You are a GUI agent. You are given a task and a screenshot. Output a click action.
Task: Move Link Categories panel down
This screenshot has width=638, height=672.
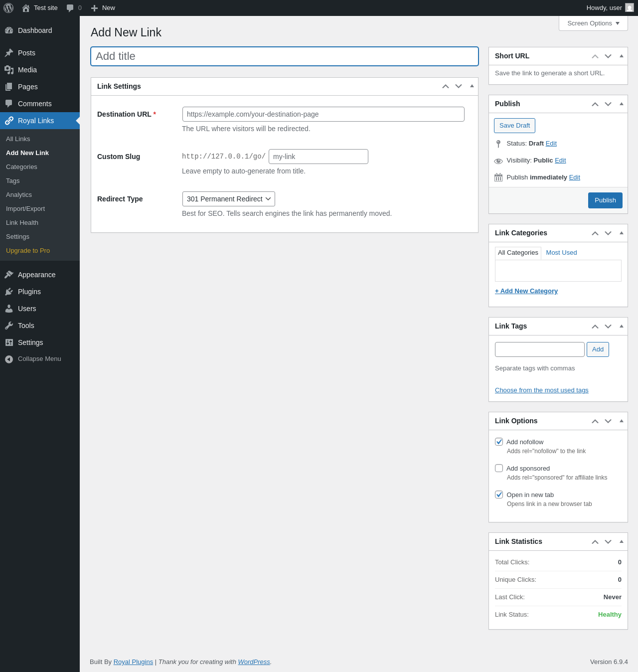(x=608, y=233)
